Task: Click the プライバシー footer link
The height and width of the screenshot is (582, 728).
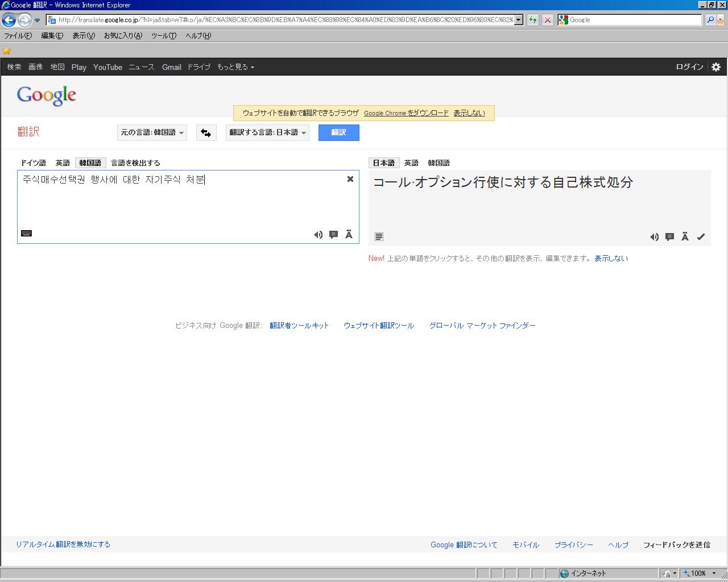Action: tap(573, 545)
